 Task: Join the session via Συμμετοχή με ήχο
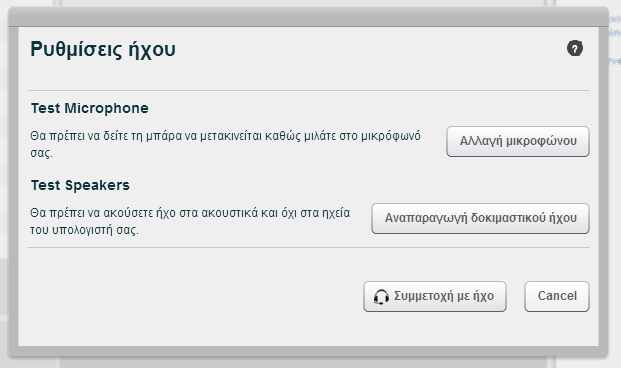click(x=435, y=296)
